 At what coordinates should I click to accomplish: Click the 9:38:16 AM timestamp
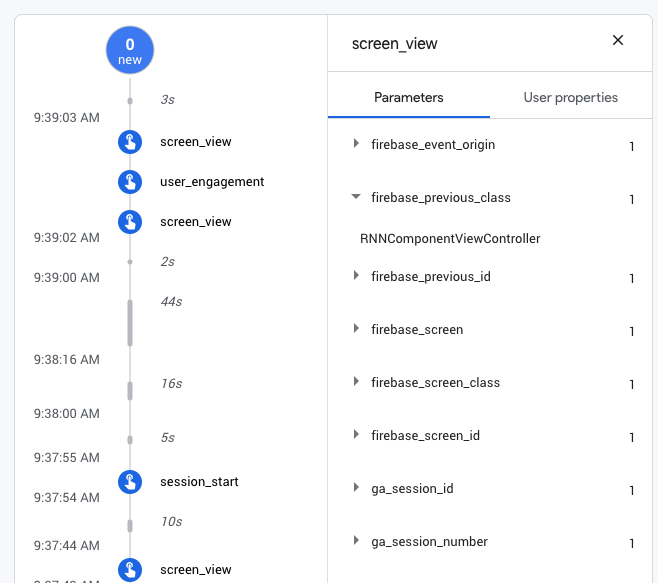point(67,360)
